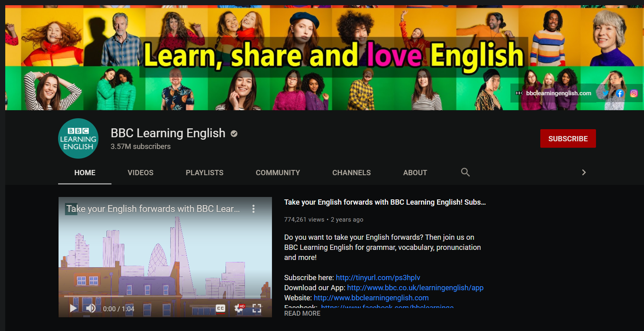
Task: Show more tabs with right chevron
Action: click(583, 172)
